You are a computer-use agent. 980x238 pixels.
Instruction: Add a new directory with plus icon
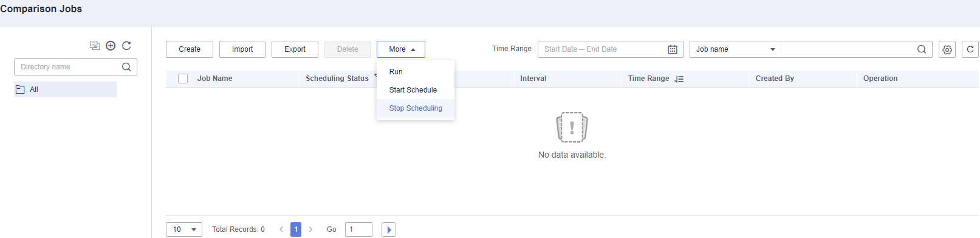pyautogui.click(x=111, y=46)
